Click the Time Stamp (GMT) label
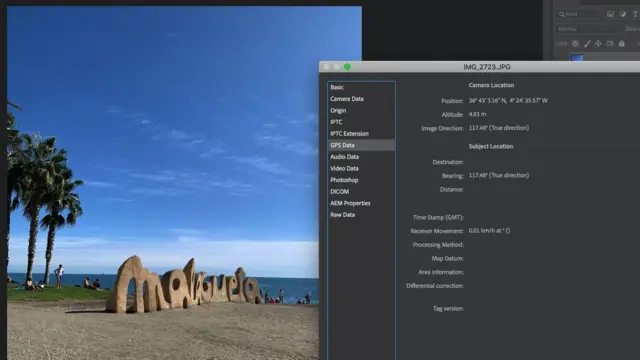The height and width of the screenshot is (360, 640). tap(438, 218)
